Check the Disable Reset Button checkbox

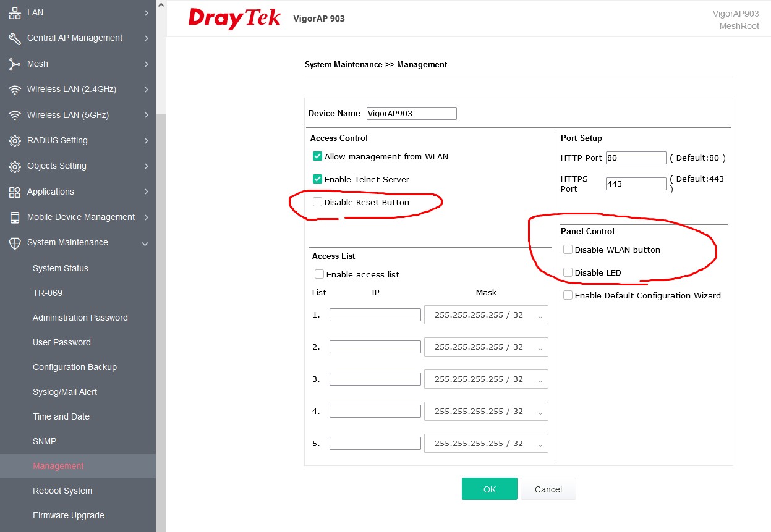coord(318,202)
